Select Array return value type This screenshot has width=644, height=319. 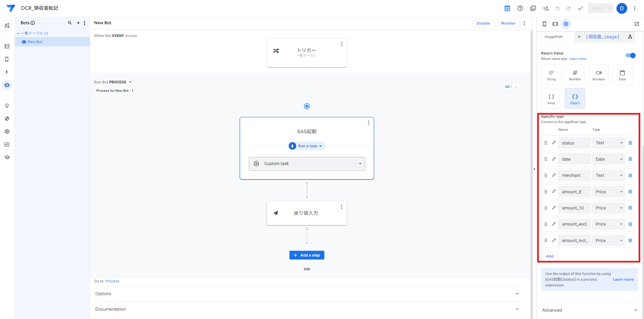[x=551, y=98]
